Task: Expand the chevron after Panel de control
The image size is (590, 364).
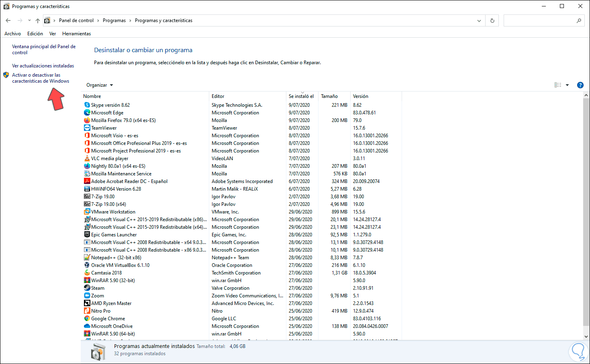Action: pyautogui.click(x=98, y=20)
